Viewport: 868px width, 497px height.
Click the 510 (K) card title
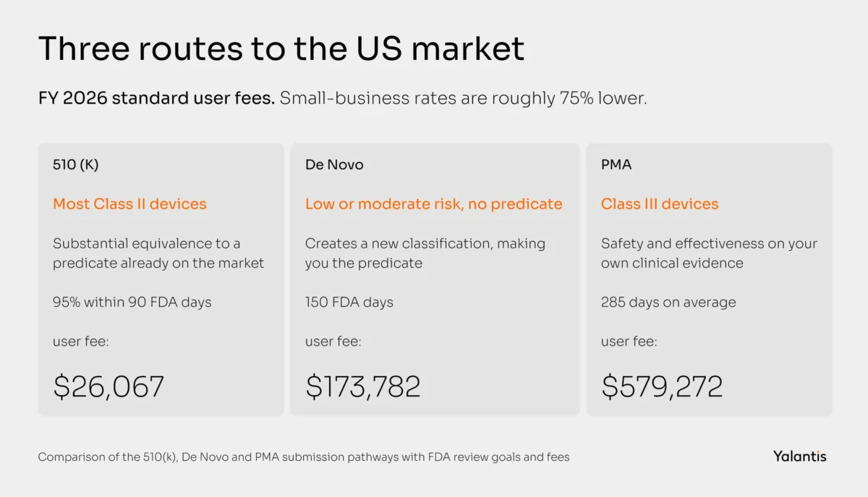point(76,164)
